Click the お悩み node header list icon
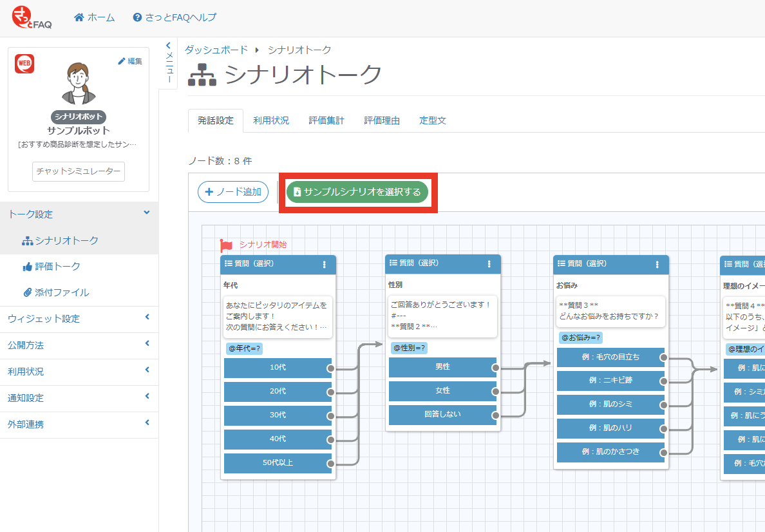Screen dimensions: 765x532 561,263
